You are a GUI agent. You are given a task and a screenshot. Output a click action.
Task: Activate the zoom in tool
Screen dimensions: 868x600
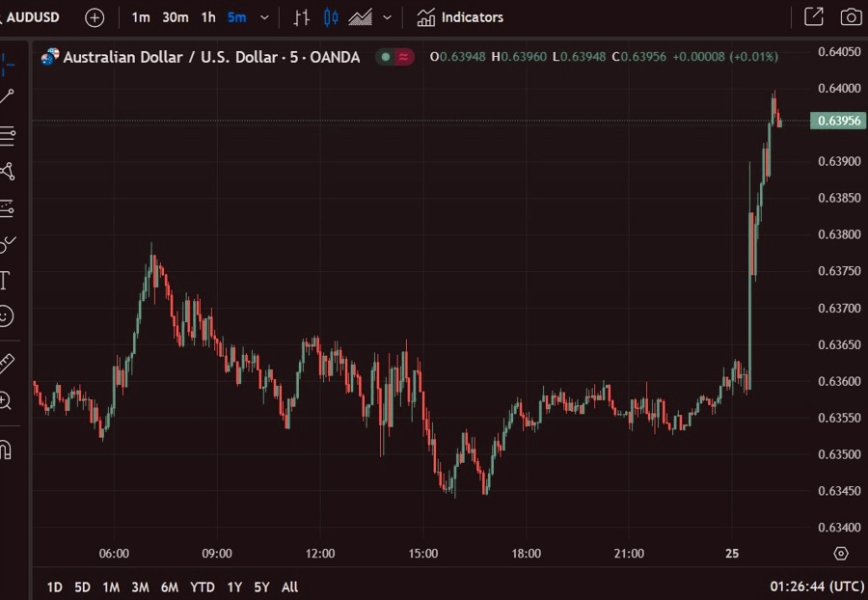tap(6, 401)
